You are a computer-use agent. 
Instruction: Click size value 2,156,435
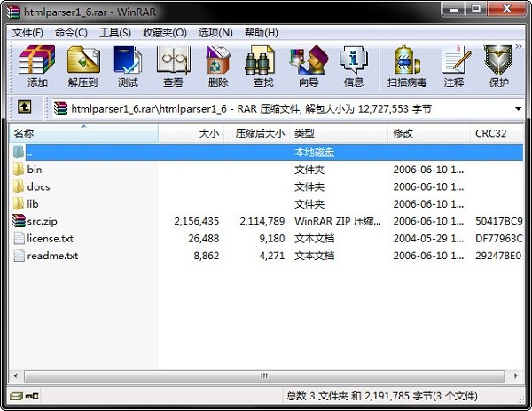[x=197, y=221]
